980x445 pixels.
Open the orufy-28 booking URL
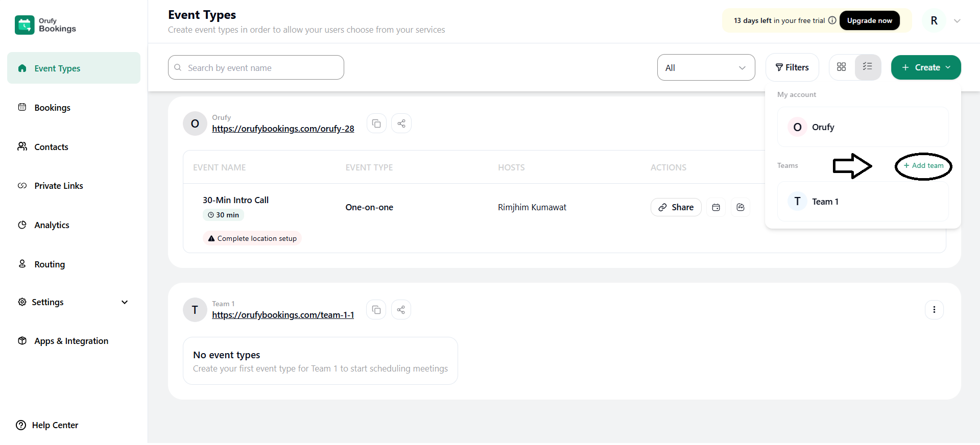(283, 129)
